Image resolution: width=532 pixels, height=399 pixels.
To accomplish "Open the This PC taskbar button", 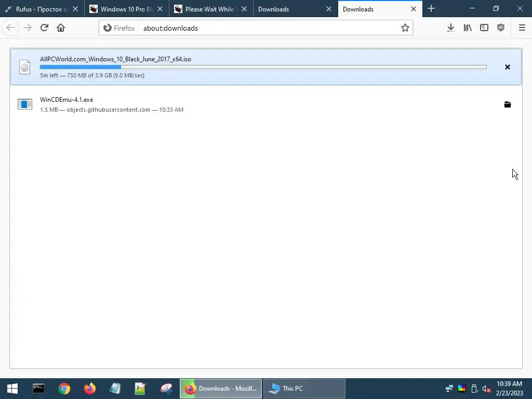I will click(x=304, y=389).
